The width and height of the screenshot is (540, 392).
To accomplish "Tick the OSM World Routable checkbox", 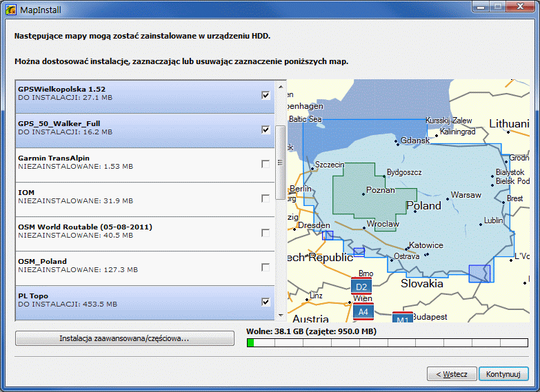I will (x=266, y=233).
